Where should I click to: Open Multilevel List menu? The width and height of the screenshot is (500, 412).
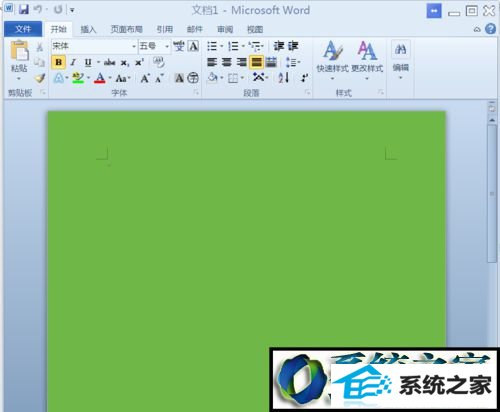click(255, 46)
